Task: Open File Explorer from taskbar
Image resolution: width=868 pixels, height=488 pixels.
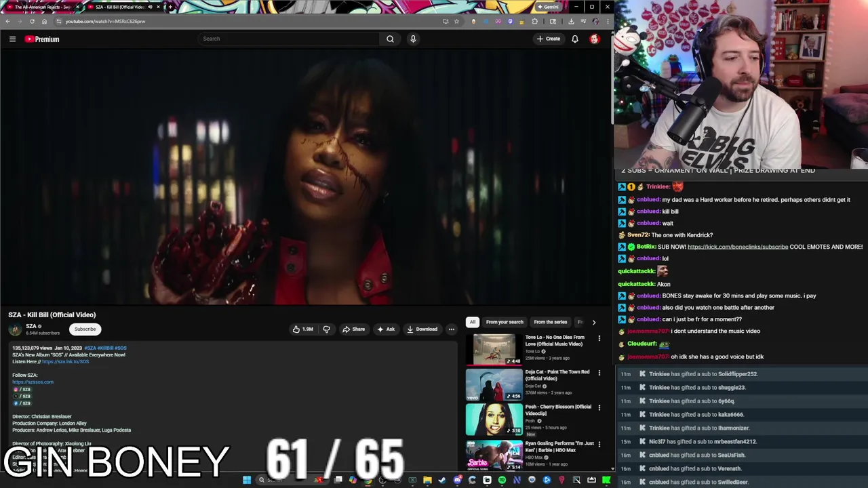Action: click(x=427, y=480)
